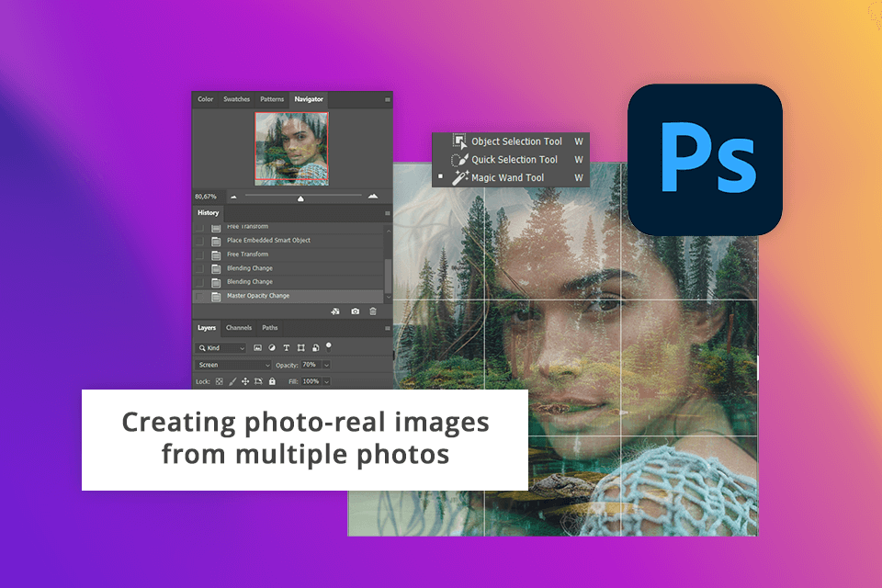Open the Navigator panel options menu
The width and height of the screenshot is (882, 588).
point(387,99)
